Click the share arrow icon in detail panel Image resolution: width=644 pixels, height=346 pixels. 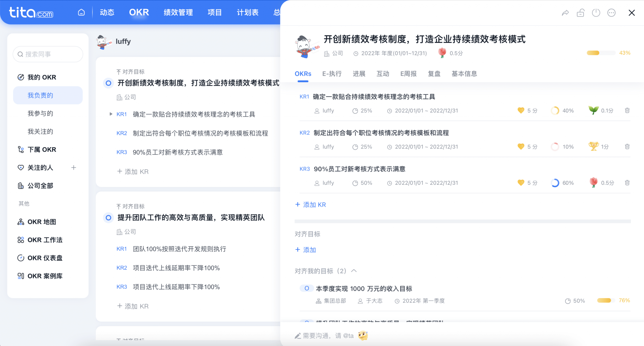(x=565, y=13)
